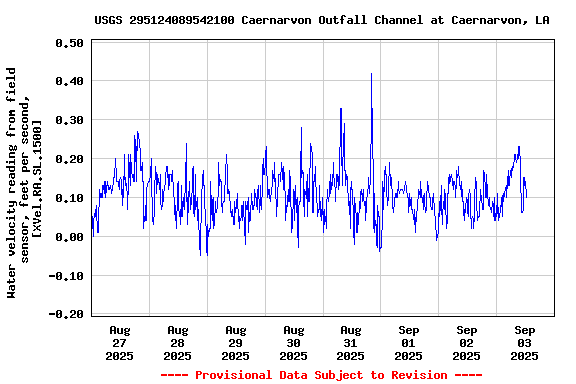Click the y-axis label 0.40

click(x=69, y=81)
